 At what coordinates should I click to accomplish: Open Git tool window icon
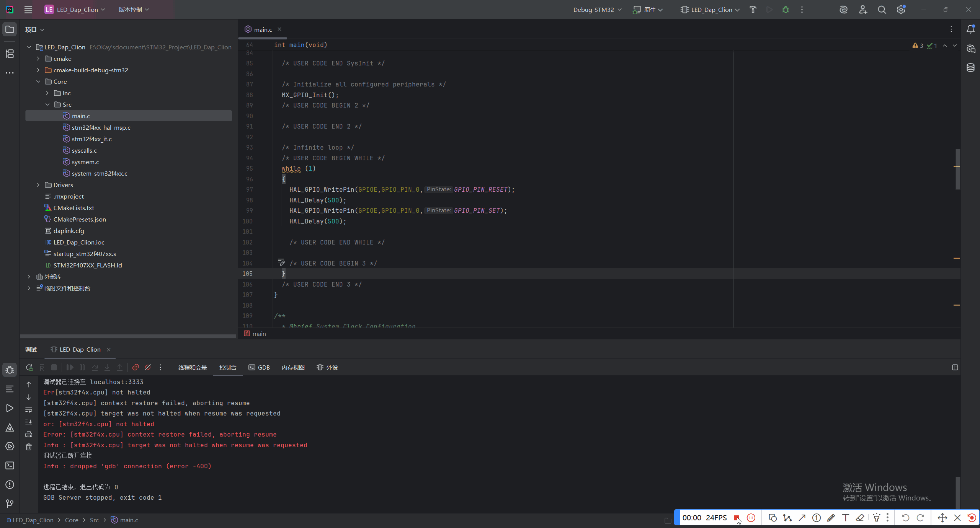coord(10,504)
